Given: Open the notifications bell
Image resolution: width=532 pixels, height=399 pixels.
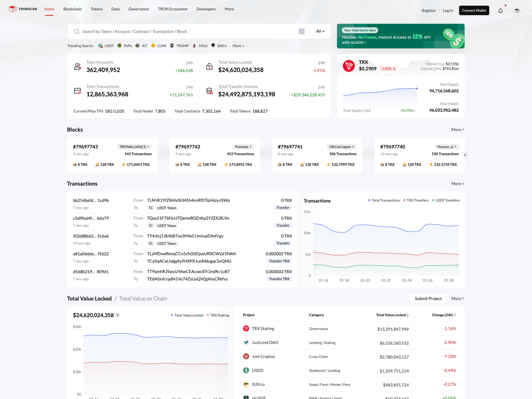Looking at the screenshot, I should [x=500, y=11].
